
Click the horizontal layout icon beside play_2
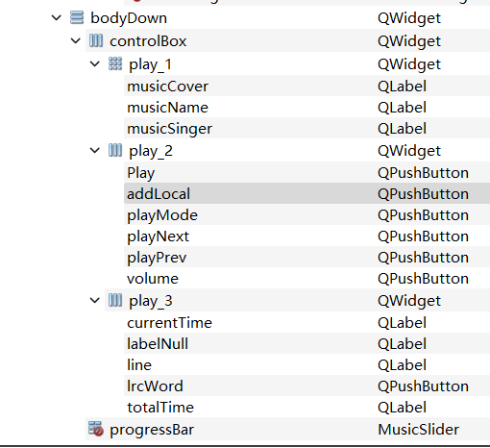click(x=115, y=150)
